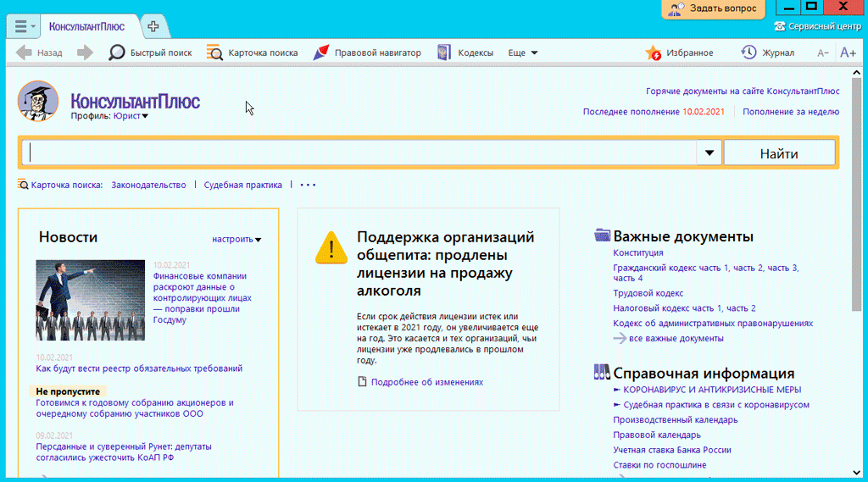Image resolution: width=868 pixels, height=482 pixels.
Task: Click the arrow icon before все важные документы
Action: (x=620, y=338)
